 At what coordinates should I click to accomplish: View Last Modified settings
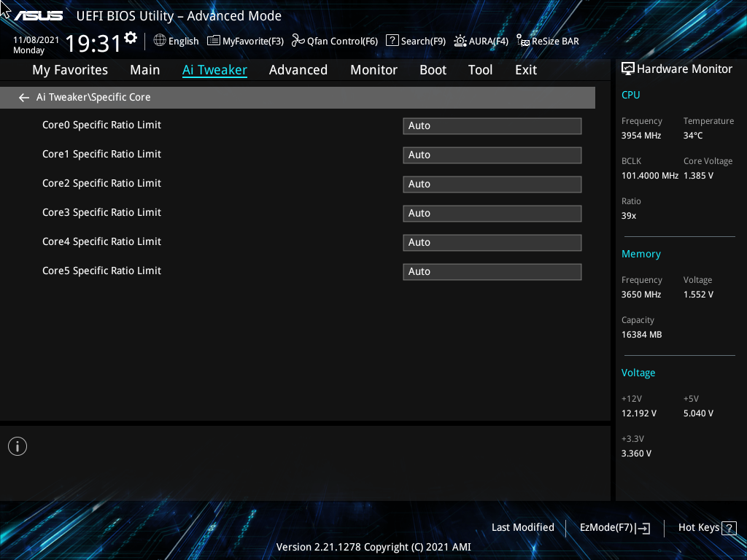click(522, 527)
